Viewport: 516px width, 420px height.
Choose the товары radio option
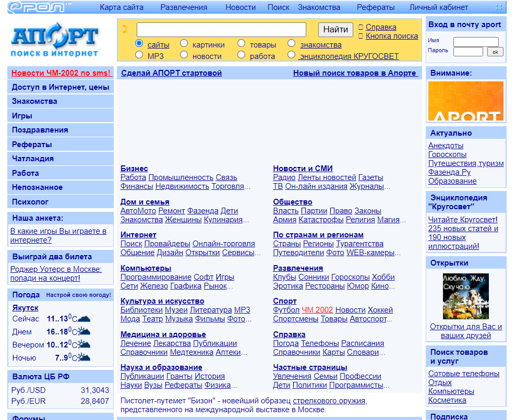pyautogui.click(x=242, y=43)
